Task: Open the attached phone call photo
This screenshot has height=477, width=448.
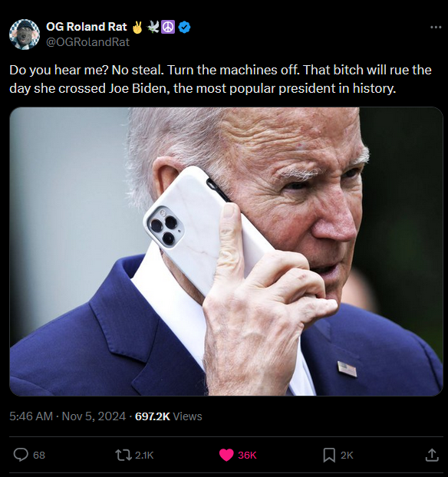Action: click(x=226, y=252)
